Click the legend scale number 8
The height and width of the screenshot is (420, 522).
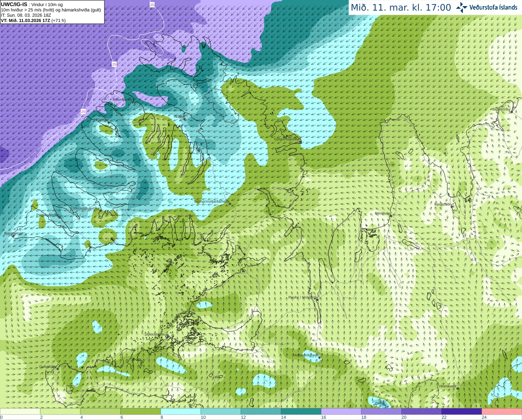coord(162,417)
